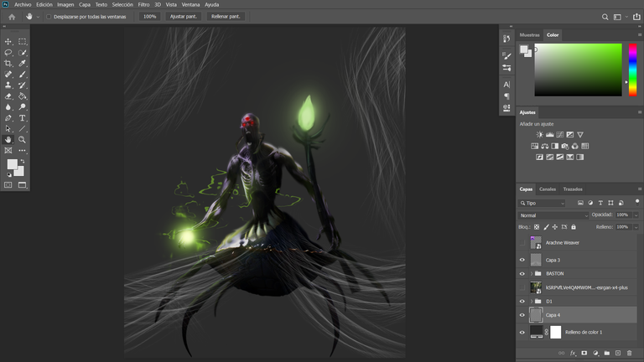Viewport: 644px width, 362px height.
Task: Select the Blur tool
Action: point(8,106)
